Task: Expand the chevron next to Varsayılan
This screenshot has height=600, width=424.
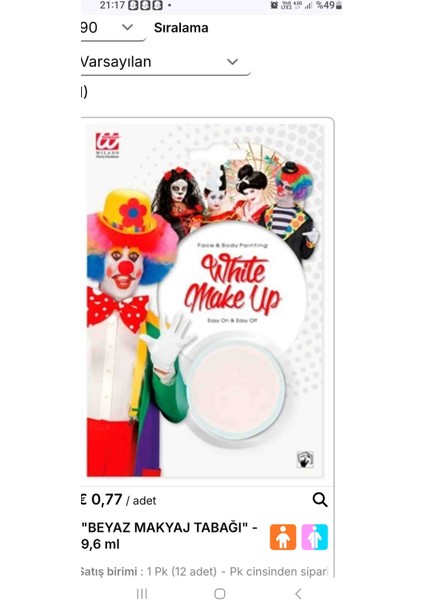Action: click(233, 62)
